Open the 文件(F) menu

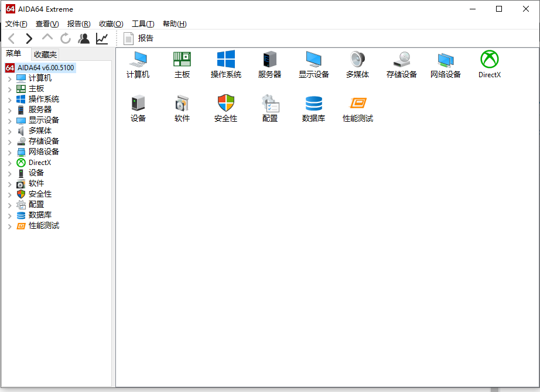pyautogui.click(x=16, y=24)
